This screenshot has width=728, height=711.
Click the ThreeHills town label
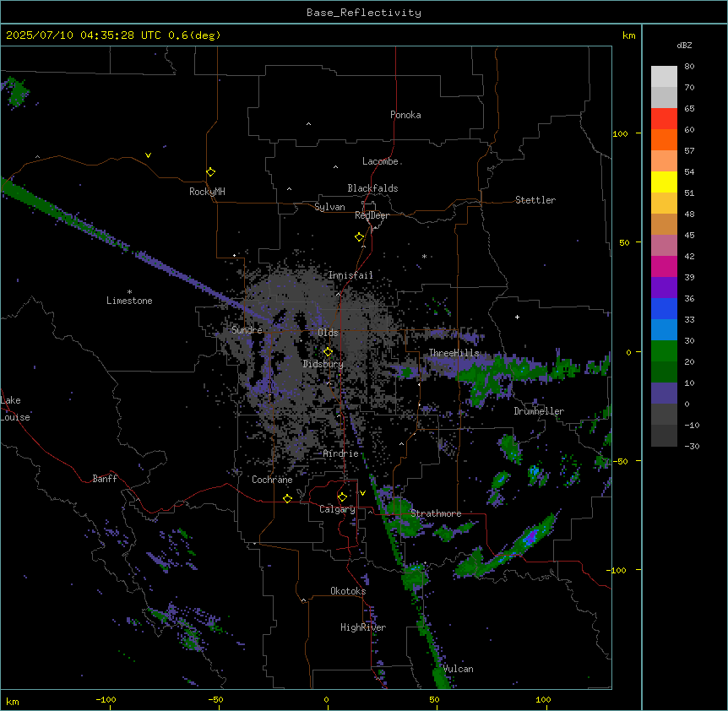point(454,353)
